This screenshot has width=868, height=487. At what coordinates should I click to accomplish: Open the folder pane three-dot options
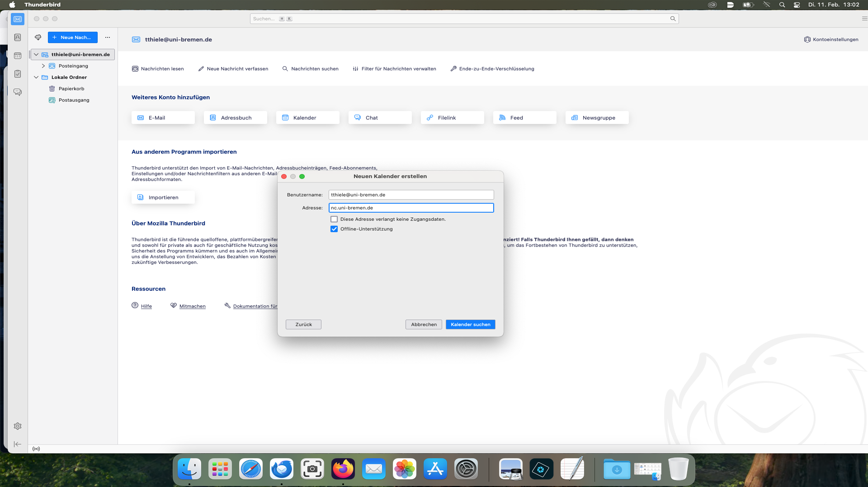coord(108,37)
